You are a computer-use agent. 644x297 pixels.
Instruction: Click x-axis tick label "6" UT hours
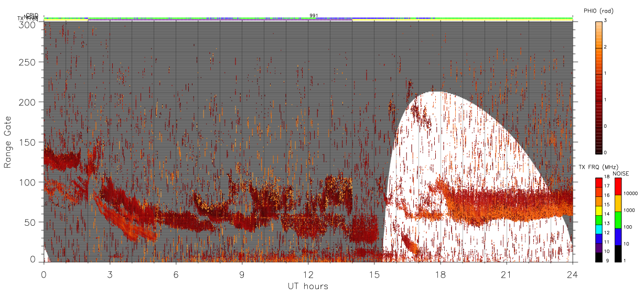[x=176, y=274]
